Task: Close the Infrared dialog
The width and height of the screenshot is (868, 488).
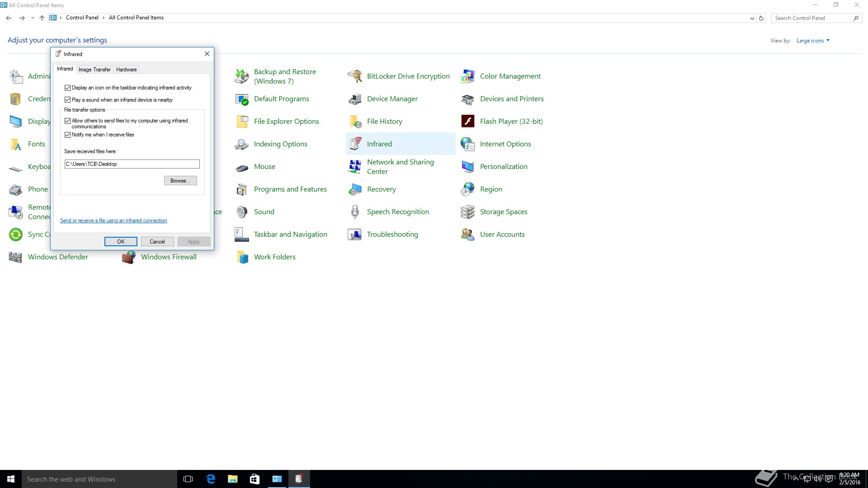Action: tap(207, 54)
